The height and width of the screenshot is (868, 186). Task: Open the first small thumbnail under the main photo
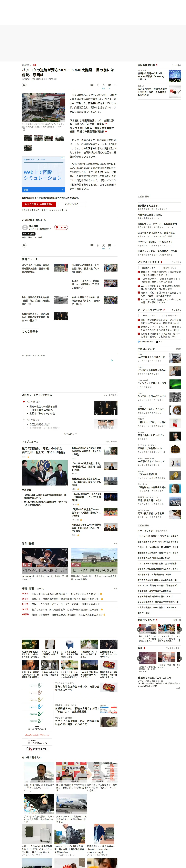(28, 138)
